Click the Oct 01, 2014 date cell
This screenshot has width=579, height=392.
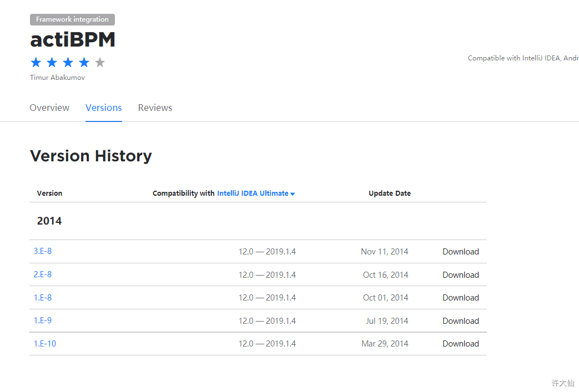(385, 298)
